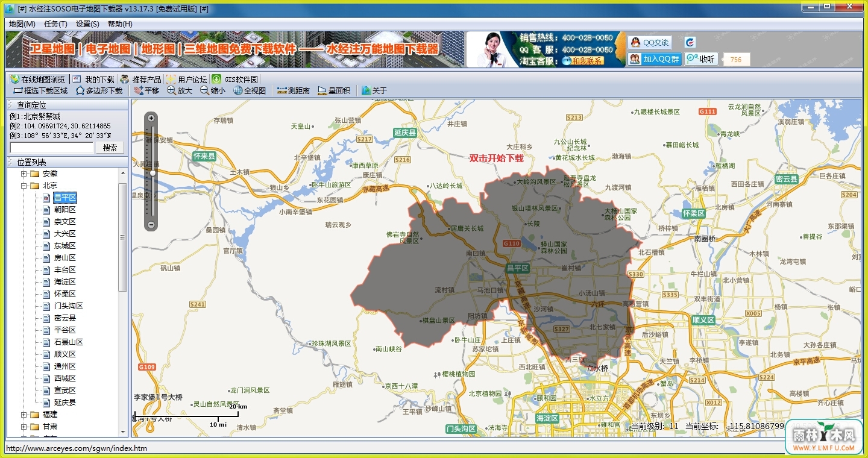868x458 pixels.
Task: Select the 框选下载区域 rectangle tool
Action: 40,91
